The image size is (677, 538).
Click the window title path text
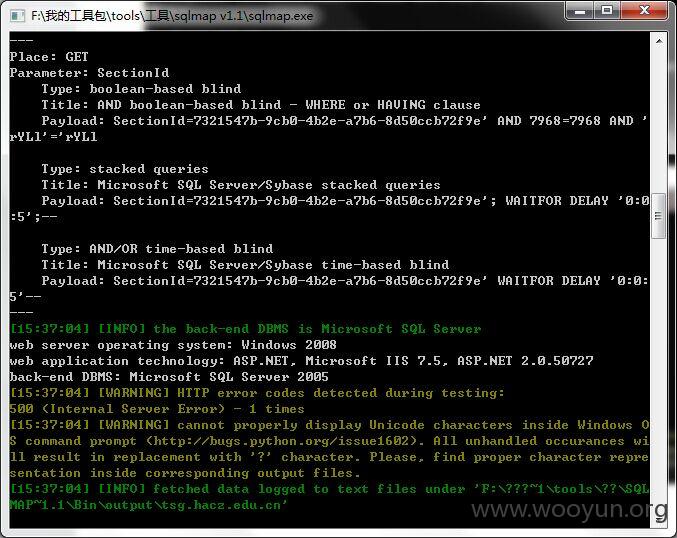click(172, 16)
